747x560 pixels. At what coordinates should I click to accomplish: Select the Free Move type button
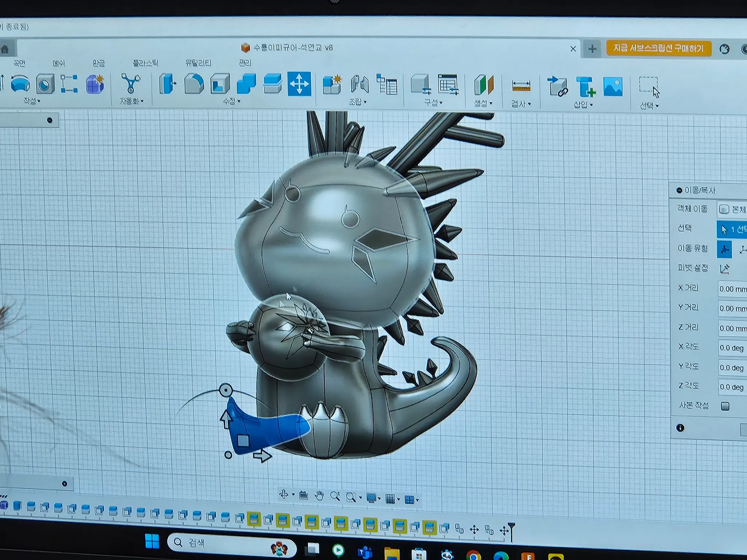point(724,249)
